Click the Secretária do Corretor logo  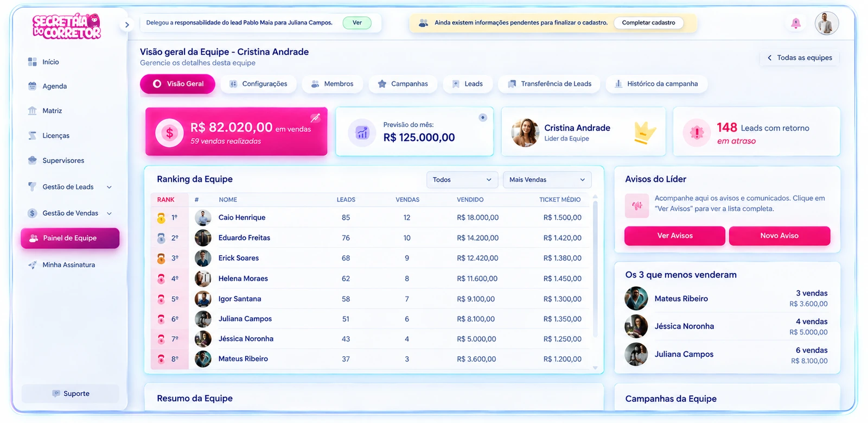click(67, 27)
